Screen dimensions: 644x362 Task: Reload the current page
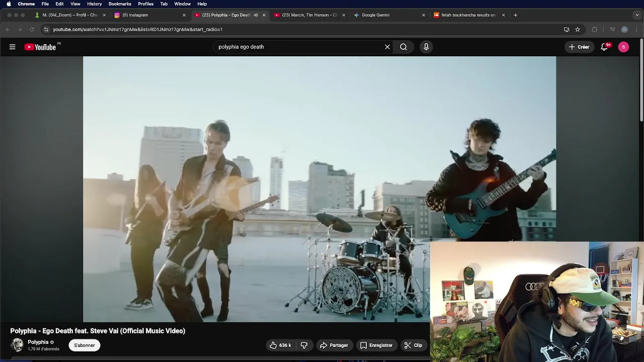tap(32, 29)
